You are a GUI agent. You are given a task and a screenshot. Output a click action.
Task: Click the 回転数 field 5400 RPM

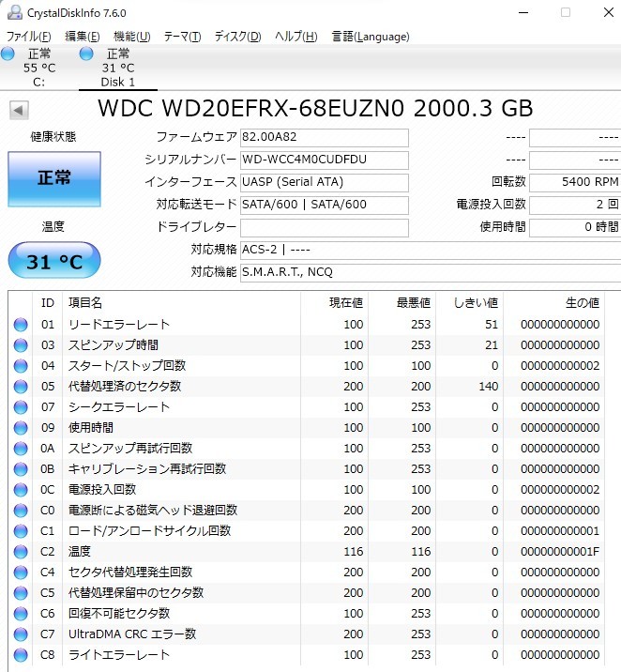click(x=575, y=183)
